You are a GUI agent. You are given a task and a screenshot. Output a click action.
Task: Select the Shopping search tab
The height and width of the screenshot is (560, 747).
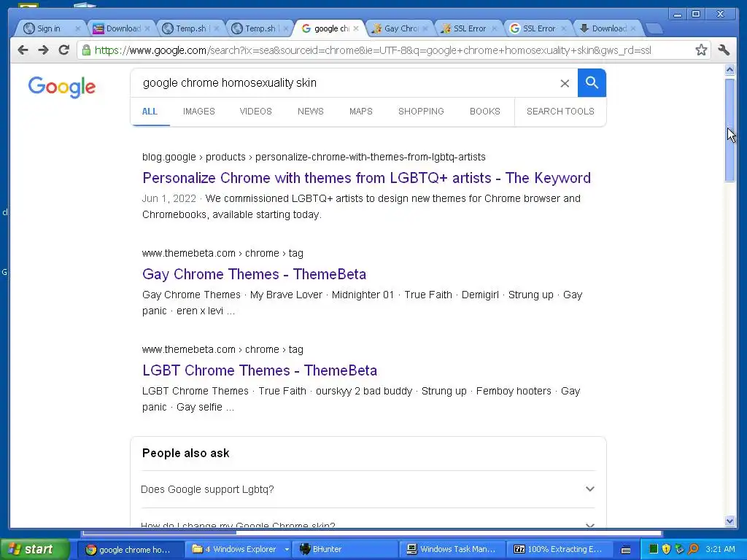point(421,112)
